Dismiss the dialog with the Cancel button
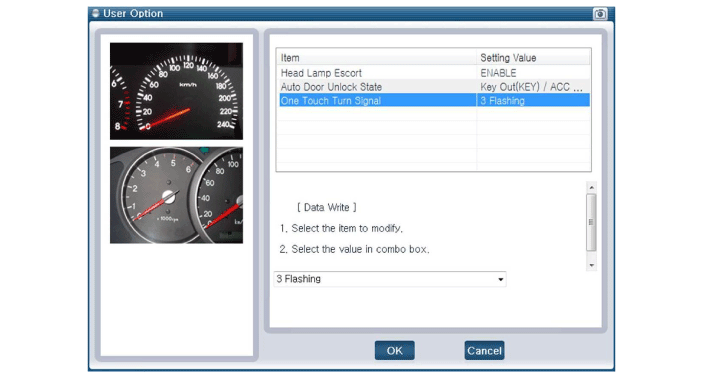The width and height of the screenshot is (703, 377). click(x=484, y=350)
